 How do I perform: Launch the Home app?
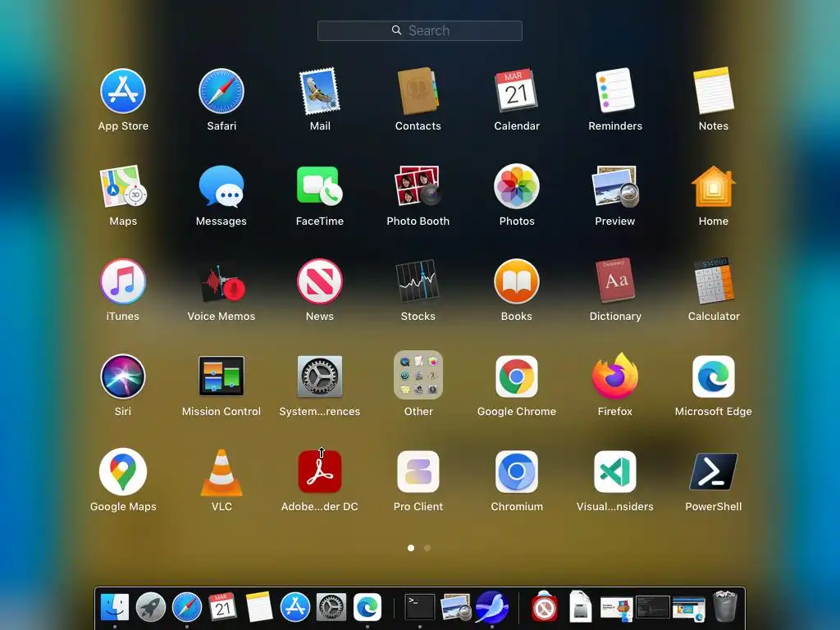(x=714, y=186)
